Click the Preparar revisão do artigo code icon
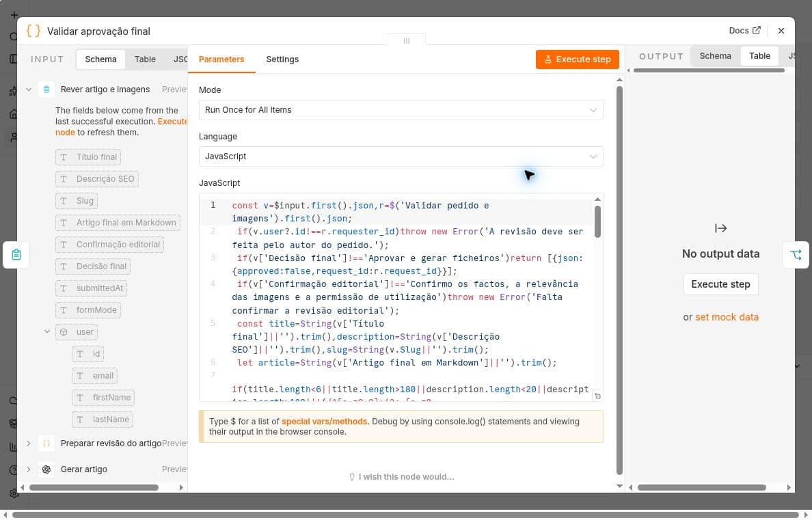812x520 pixels. (46, 443)
